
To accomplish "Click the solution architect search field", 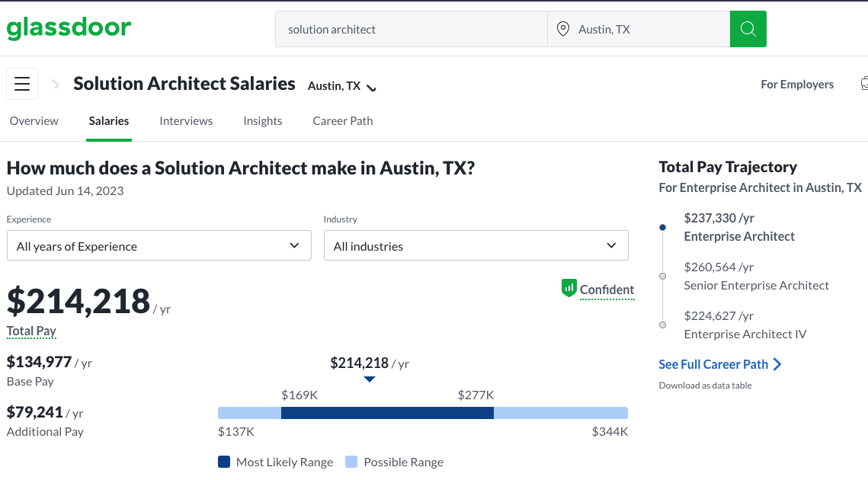I will (412, 29).
